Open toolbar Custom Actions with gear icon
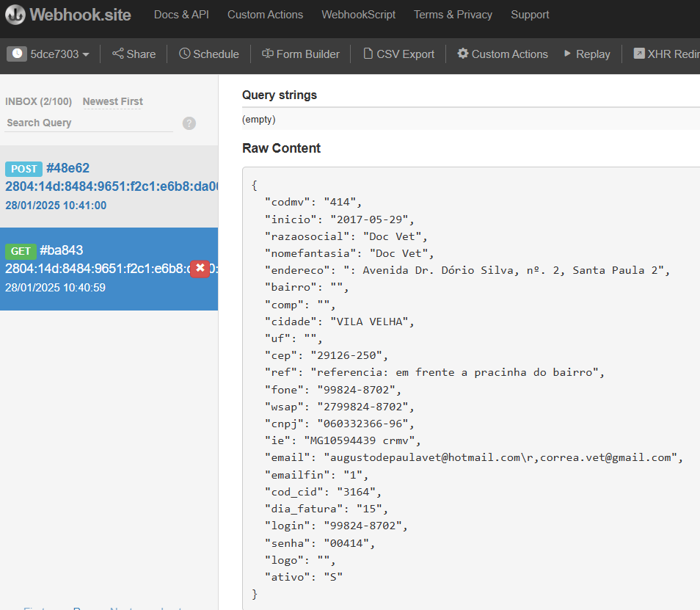700x610 pixels. 503,54
